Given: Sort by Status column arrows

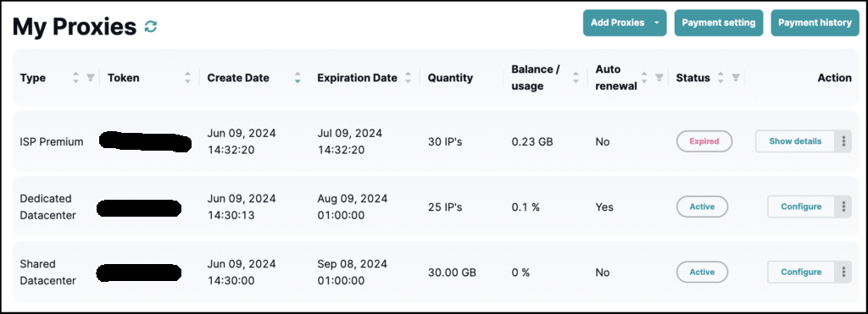Looking at the screenshot, I should (721, 78).
